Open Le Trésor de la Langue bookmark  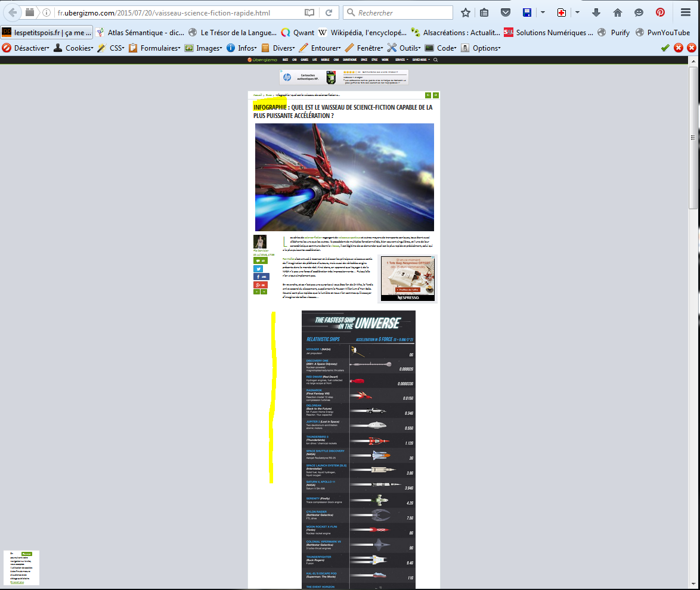coord(233,33)
